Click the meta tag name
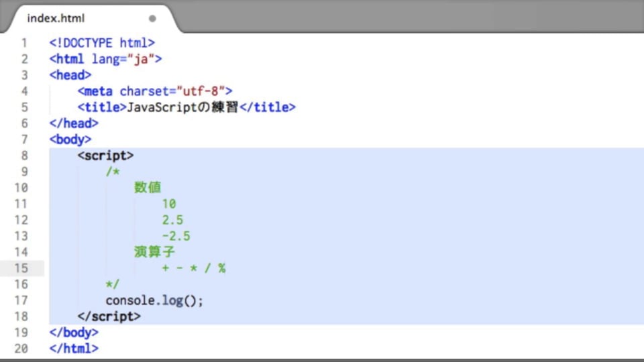This screenshot has height=362, width=644. [x=98, y=91]
